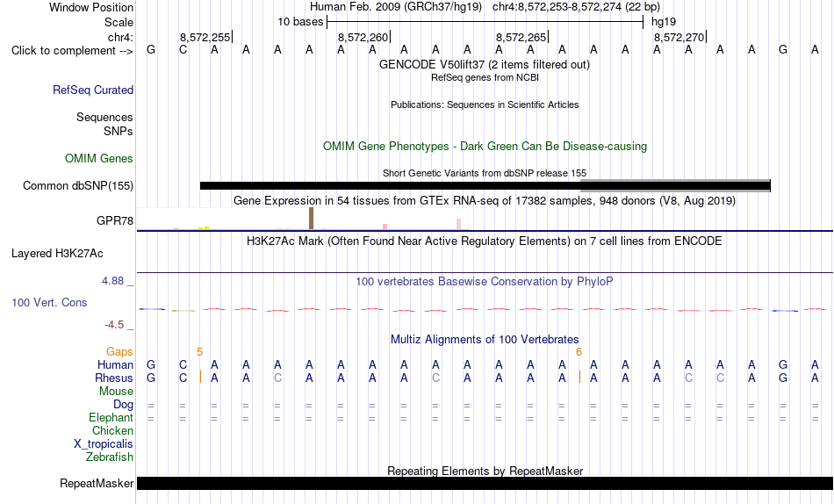Click the RepeatMasker track label
This screenshot has width=834, height=504.
[x=97, y=483]
